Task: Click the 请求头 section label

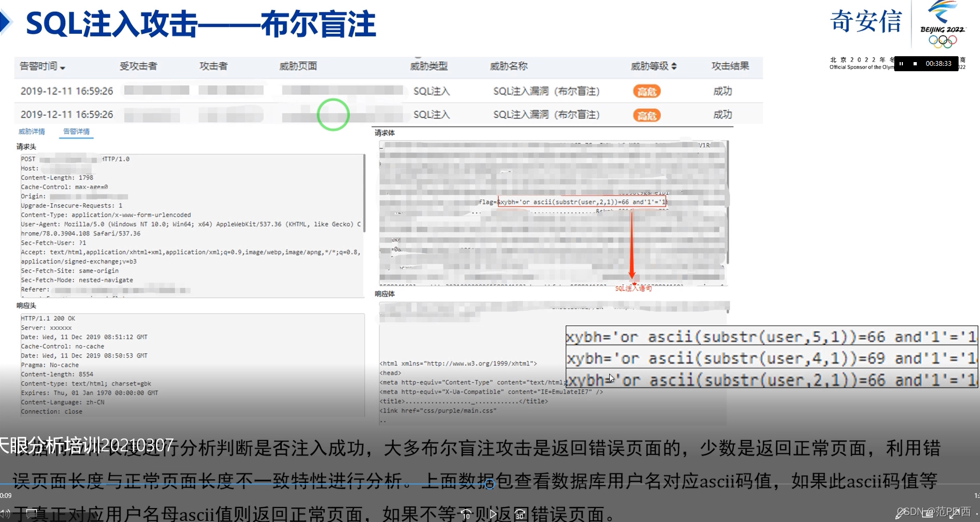Action: (26, 147)
